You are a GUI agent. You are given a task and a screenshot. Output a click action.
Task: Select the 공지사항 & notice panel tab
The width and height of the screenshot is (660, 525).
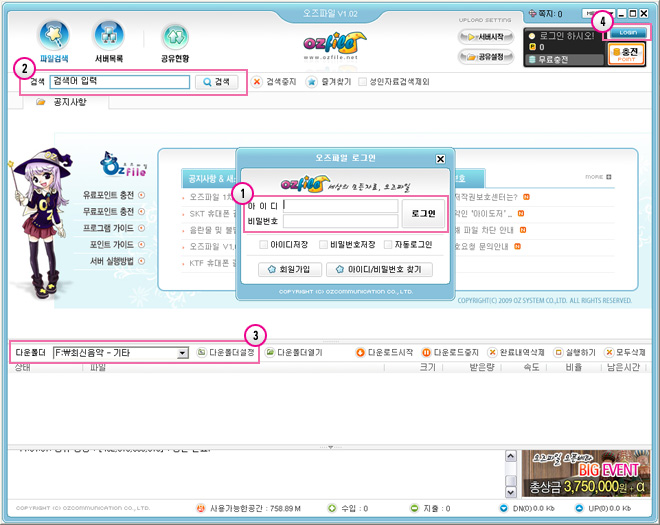pyautogui.click(x=209, y=179)
